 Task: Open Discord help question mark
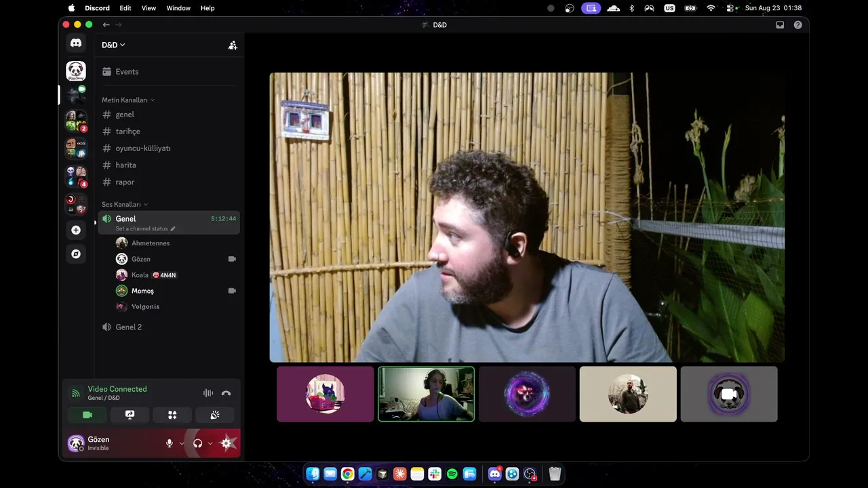(x=797, y=25)
